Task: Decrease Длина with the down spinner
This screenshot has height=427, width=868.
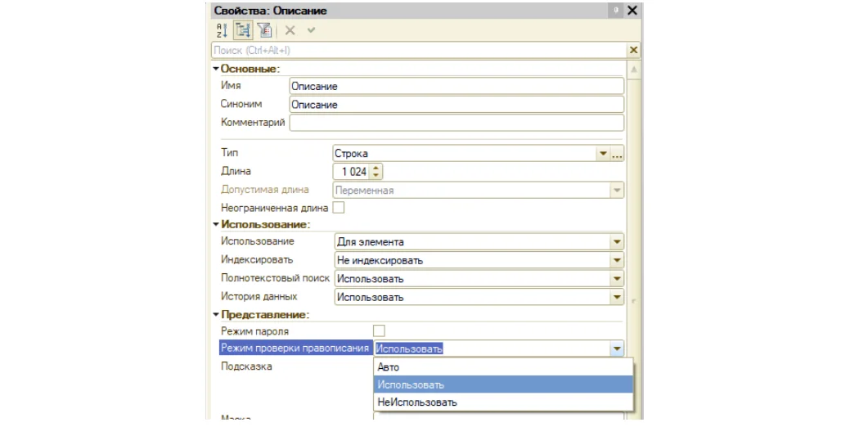Action: coord(376,176)
